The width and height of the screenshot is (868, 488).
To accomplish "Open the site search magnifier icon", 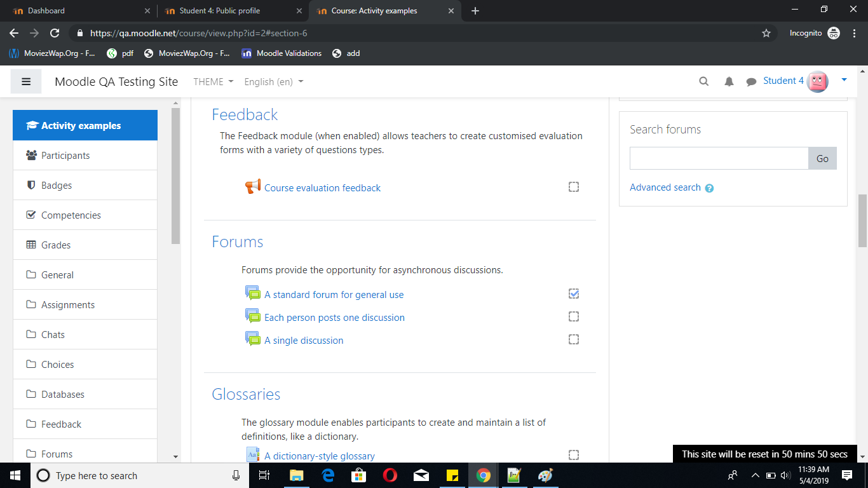I will click(x=703, y=81).
